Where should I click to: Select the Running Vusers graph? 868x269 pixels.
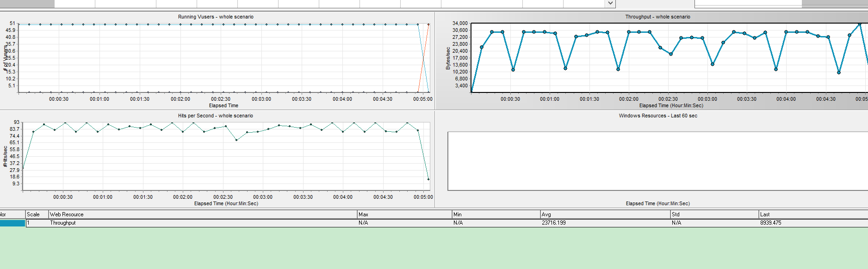tap(217, 61)
